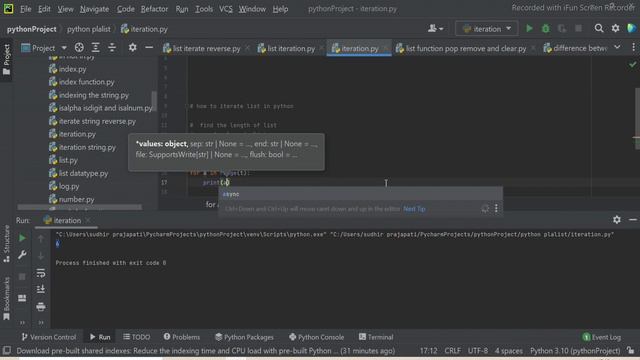The image size is (640, 360).
Task: Select iteration.py in project tree
Action: [72, 134]
